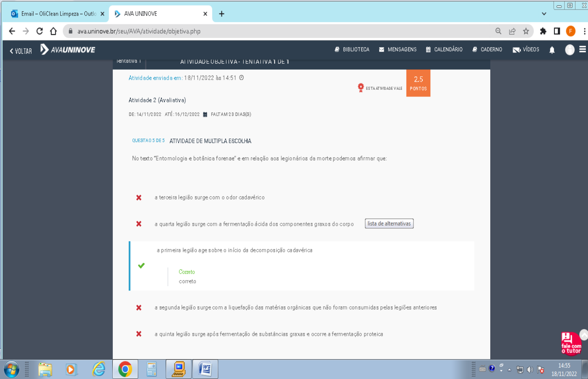The height and width of the screenshot is (379, 588).
Task: Select answer about the terceira legião
Action: click(209, 198)
